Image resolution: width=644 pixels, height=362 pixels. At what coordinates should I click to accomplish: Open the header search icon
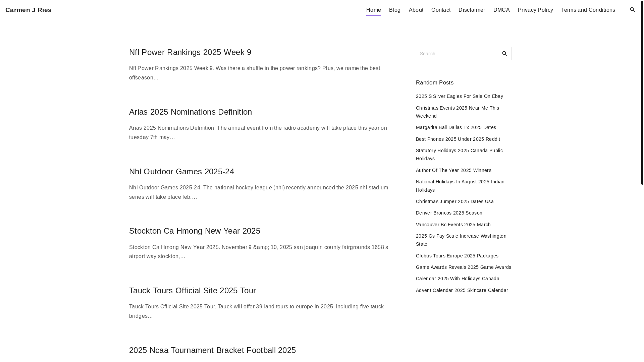pyautogui.click(x=632, y=10)
